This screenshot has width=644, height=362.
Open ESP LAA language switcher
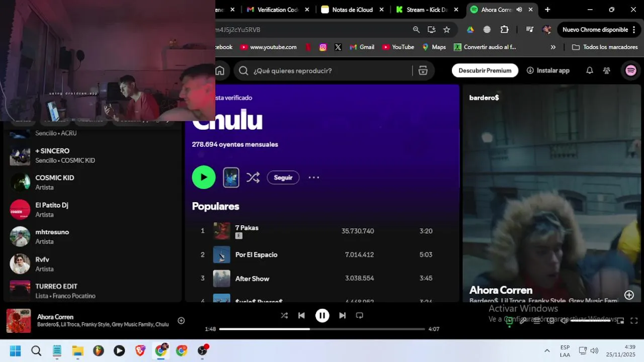[x=565, y=351]
